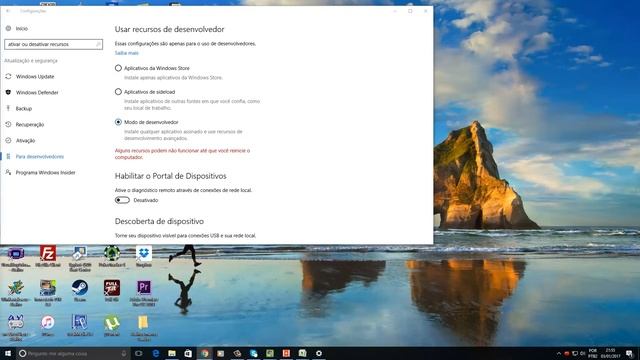The height and width of the screenshot is (360, 640).
Task: Show hidden system tray icons chevron
Action: pos(558,353)
